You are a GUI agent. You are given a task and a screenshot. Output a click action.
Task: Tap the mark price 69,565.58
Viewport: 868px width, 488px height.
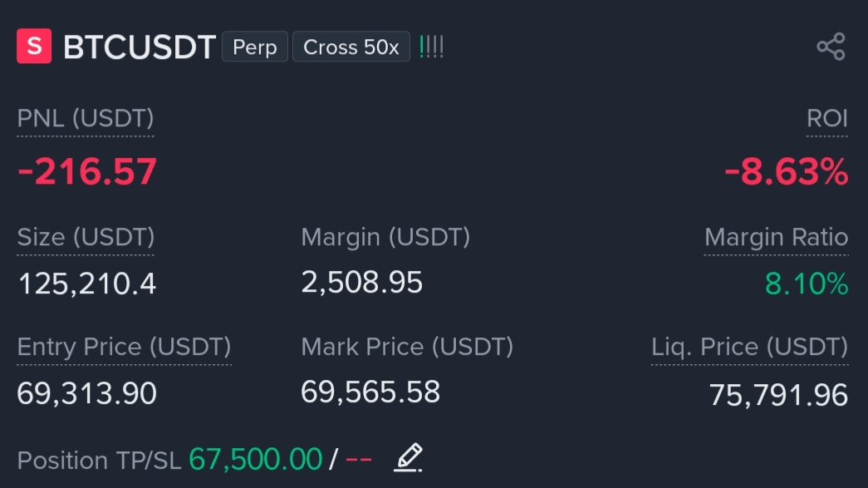[x=370, y=392]
